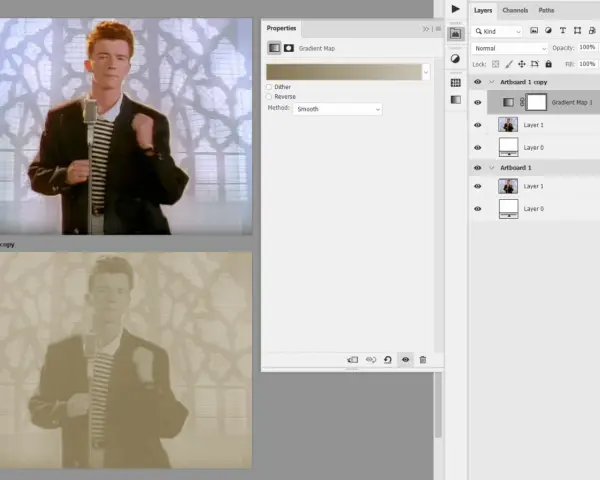Lock transparent pixels icon
600x480 pixels.
tap(496, 64)
